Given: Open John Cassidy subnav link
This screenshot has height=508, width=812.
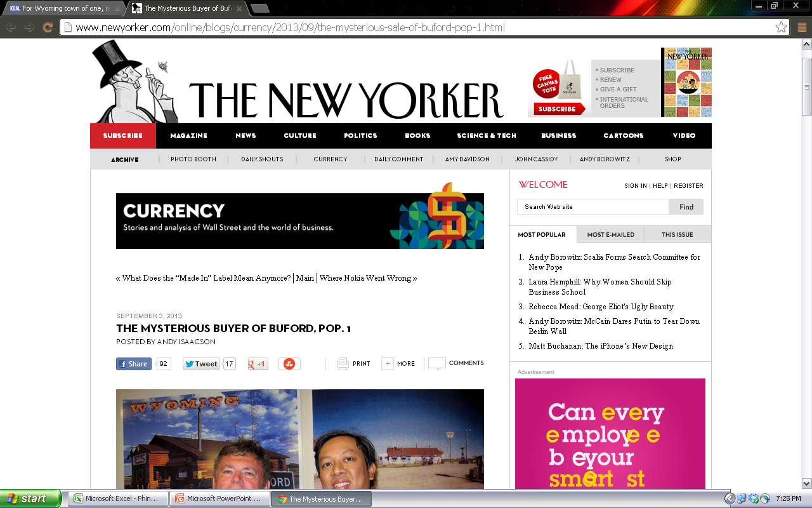Looking at the screenshot, I should (x=537, y=159).
